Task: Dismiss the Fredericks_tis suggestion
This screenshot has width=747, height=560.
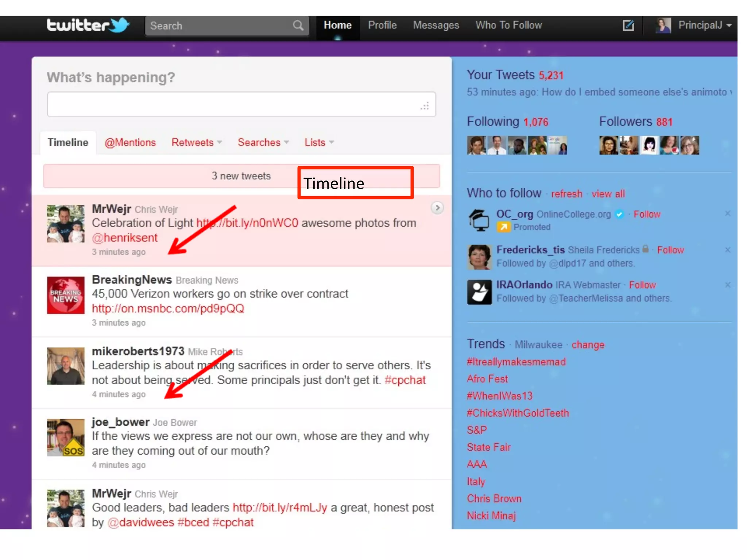Action: (x=728, y=250)
